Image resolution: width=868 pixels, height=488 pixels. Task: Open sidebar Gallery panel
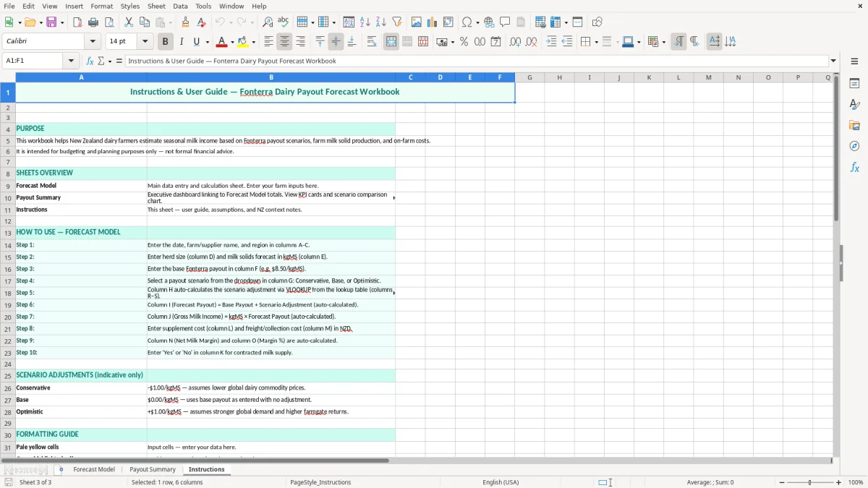pyautogui.click(x=854, y=125)
